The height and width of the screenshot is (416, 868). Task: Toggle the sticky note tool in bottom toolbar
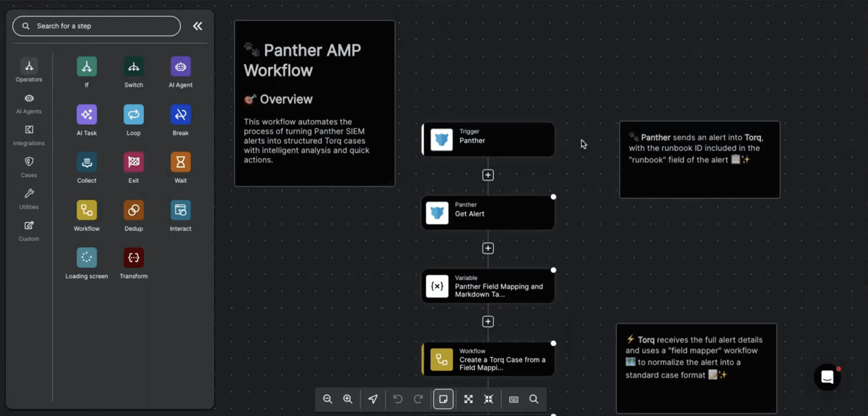coord(443,399)
